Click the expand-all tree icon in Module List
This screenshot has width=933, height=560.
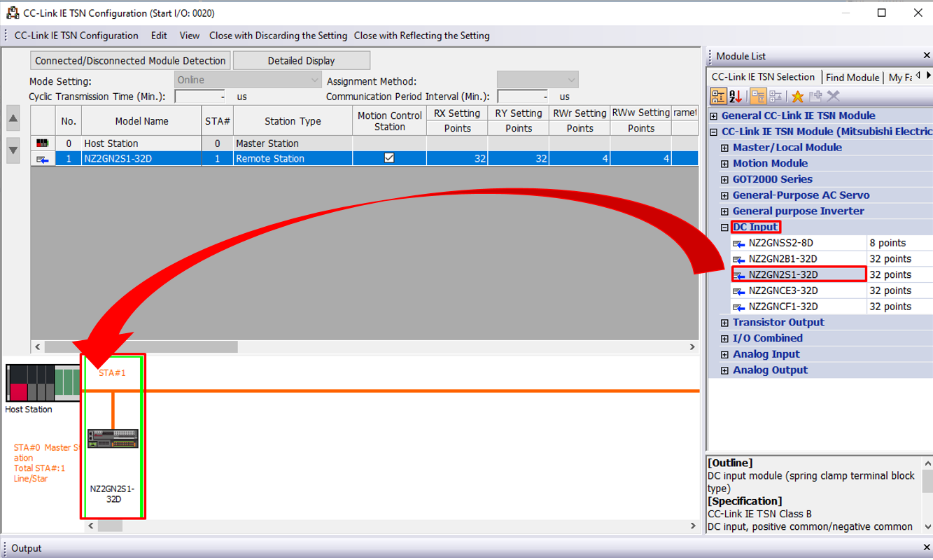758,97
